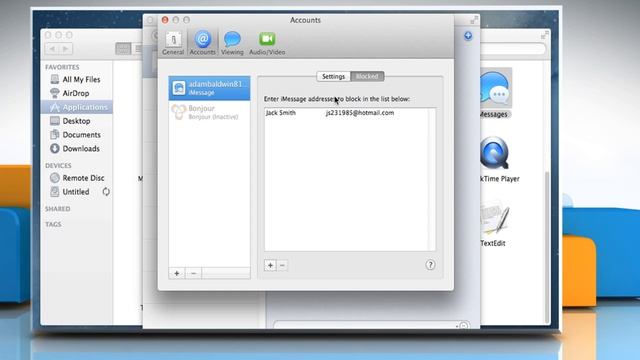The width and height of the screenshot is (640, 360).
Task: Click Jack Smith in the blocked list
Action: click(281, 113)
